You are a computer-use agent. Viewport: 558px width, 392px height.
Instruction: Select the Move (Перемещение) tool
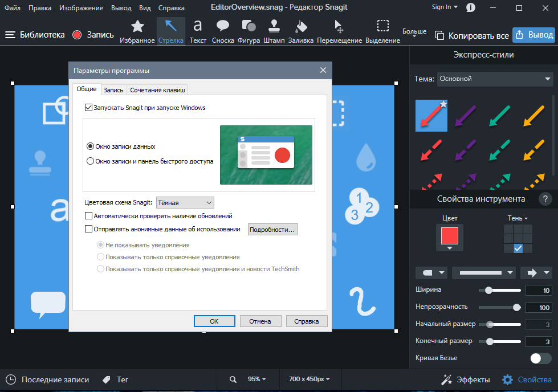pos(339,31)
